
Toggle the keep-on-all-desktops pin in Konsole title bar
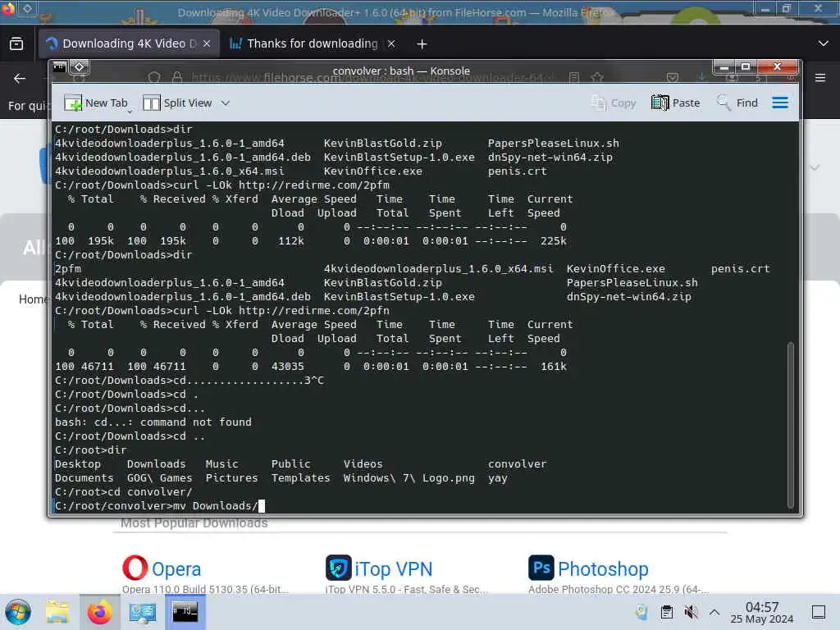[80, 67]
